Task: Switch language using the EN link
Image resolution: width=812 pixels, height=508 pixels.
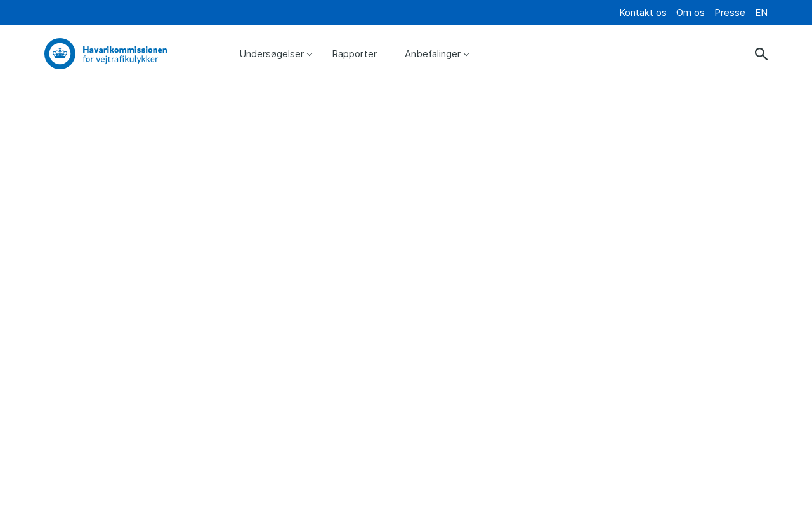Action: coord(761,13)
